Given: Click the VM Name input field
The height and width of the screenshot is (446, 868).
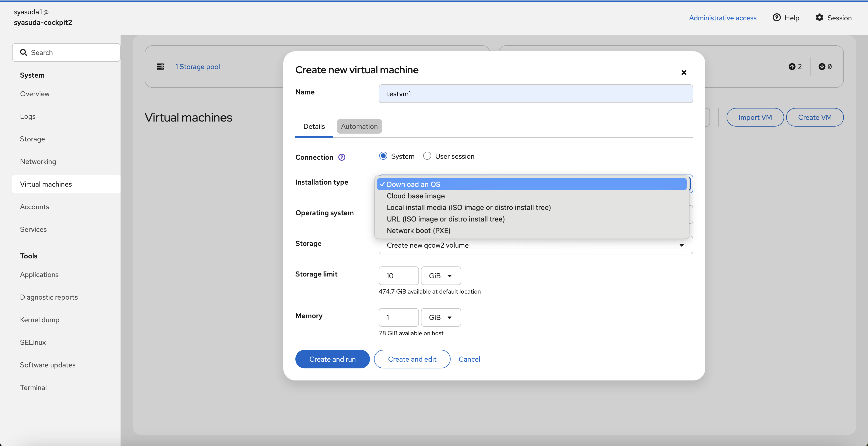Looking at the screenshot, I should click(535, 94).
